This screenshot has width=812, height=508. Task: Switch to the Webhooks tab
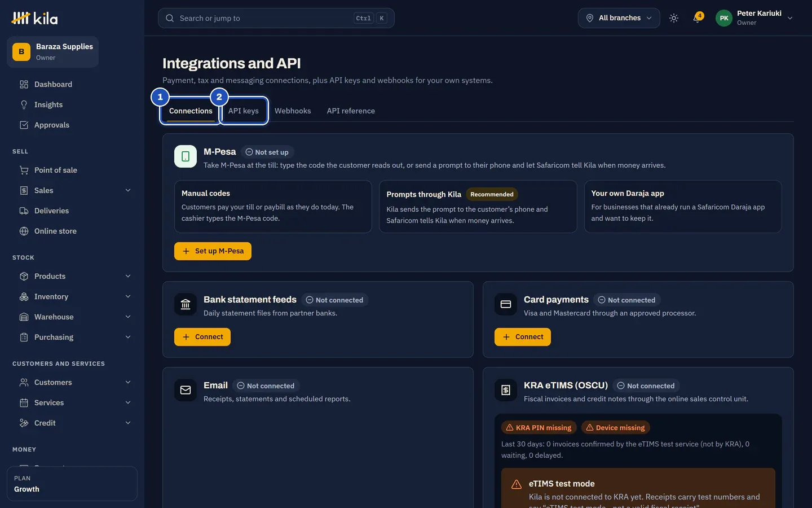(293, 111)
